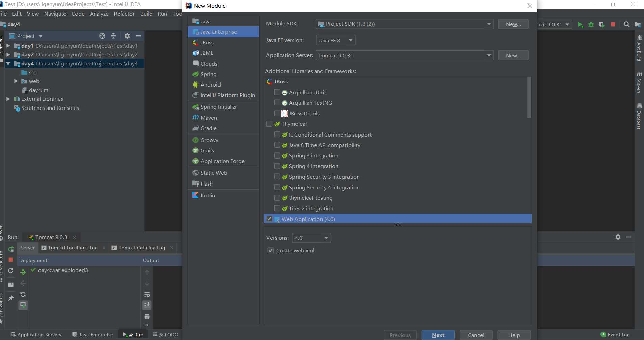
Task: Open Search Everywhere magnifier icon
Action: (x=627, y=24)
